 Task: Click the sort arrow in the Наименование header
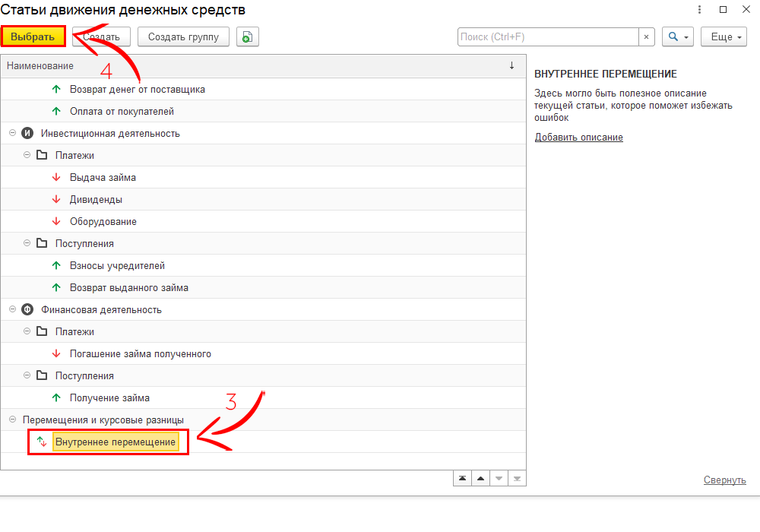coord(511,66)
